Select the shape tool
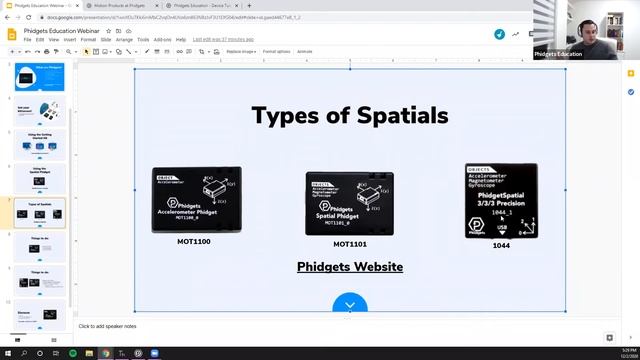 tap(119, 52)
